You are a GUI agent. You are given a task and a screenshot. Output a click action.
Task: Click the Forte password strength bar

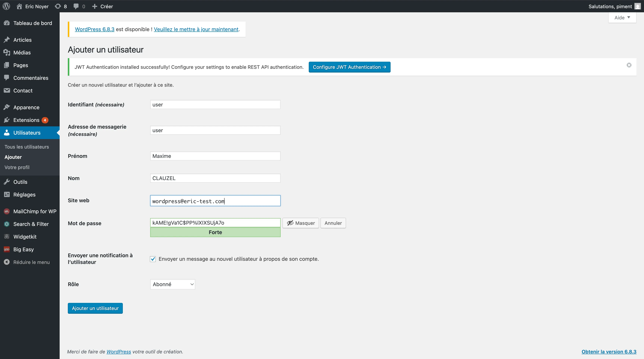point(215,232)
